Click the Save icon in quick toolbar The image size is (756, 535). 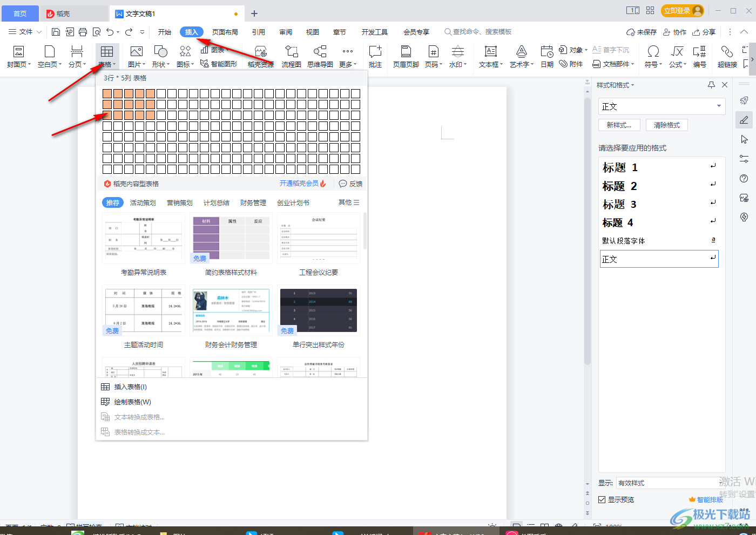[x=56, y=32]
